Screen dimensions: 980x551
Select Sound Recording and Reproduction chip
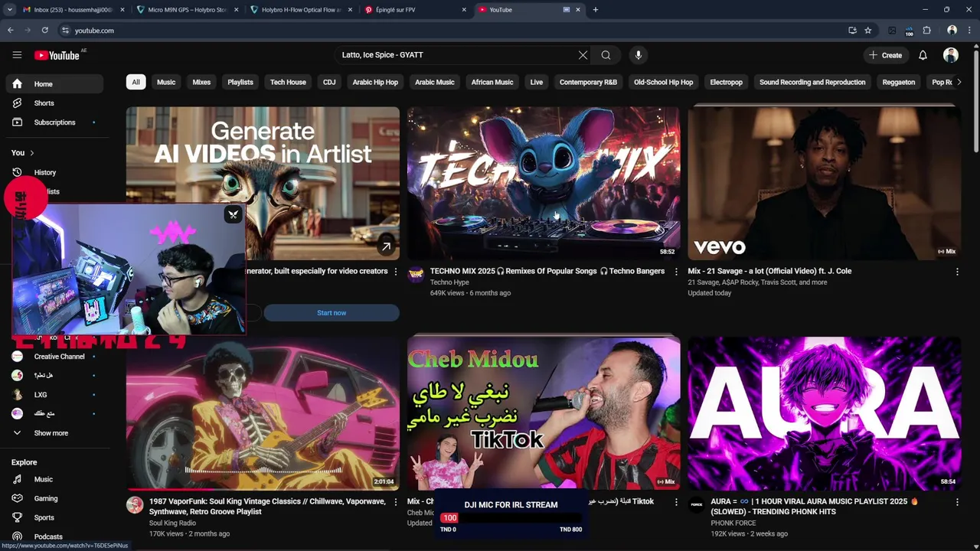coord(812,83)
